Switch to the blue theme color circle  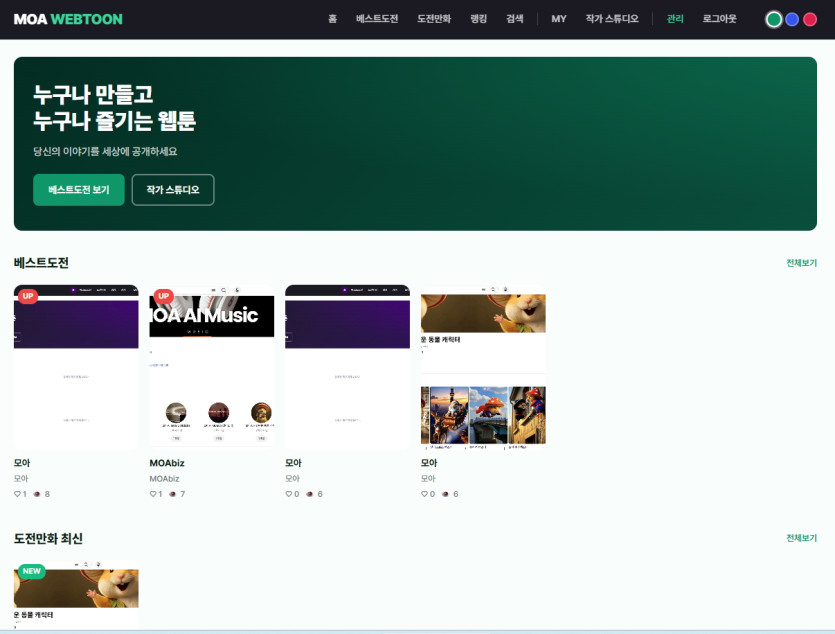click(792, 19)
